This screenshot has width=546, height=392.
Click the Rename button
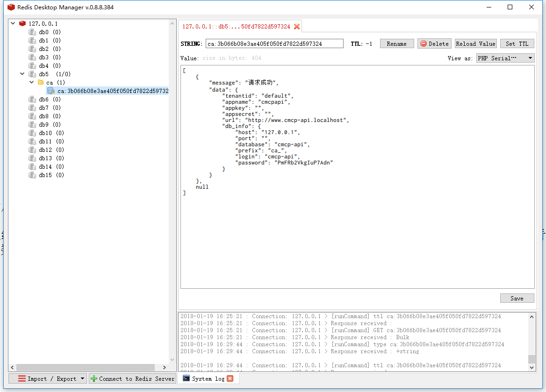click(x=396, y=43)
